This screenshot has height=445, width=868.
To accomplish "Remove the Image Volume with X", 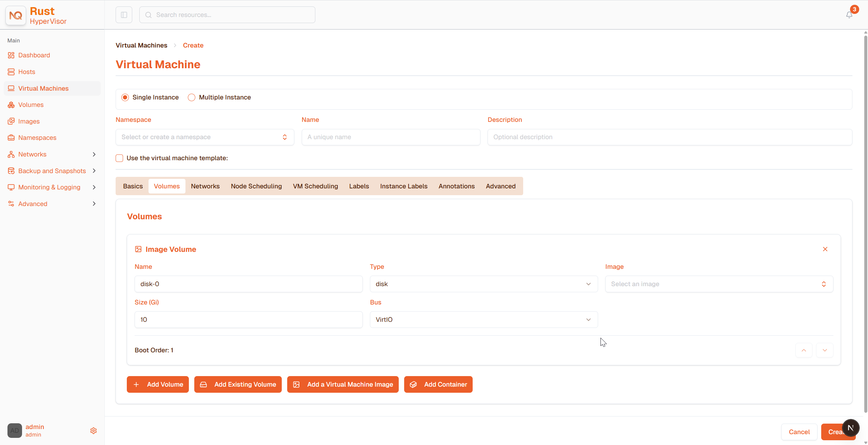I will click(825, 249).
